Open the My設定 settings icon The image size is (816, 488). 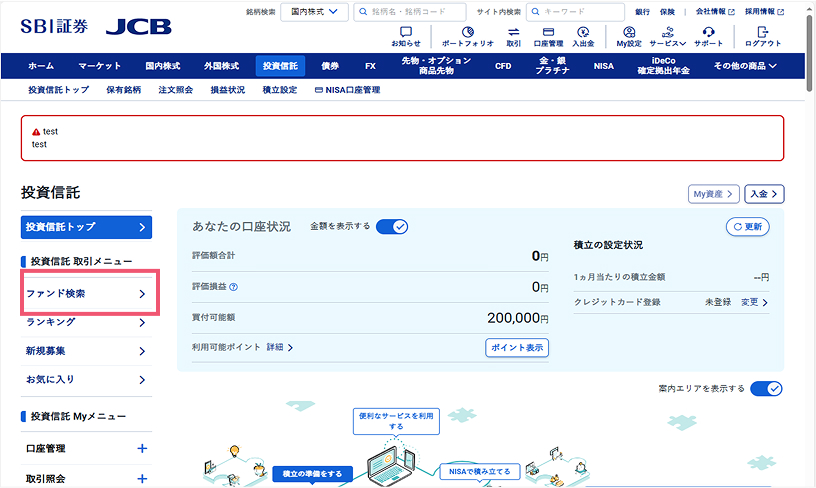click(629, 36)
